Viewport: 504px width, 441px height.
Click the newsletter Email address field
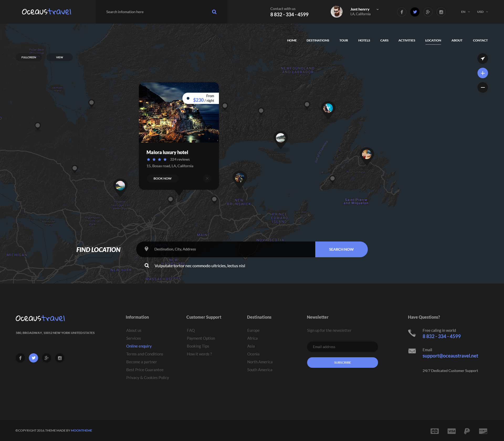tap(342, 347)
